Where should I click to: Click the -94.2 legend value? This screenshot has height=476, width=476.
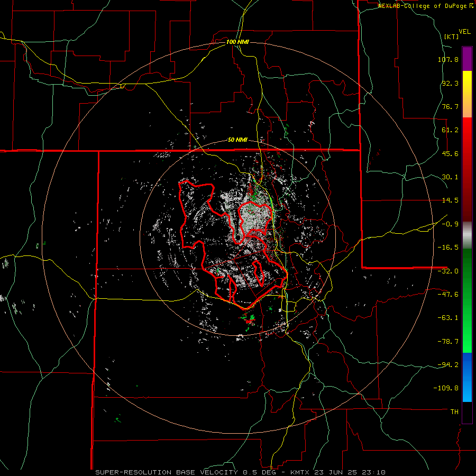tap(448, 364)
